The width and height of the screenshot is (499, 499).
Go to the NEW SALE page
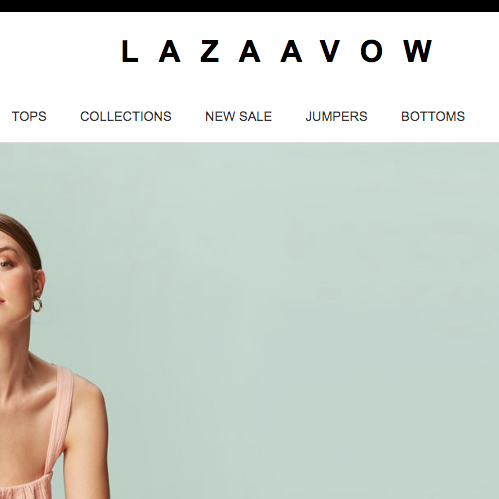point(238,116)
